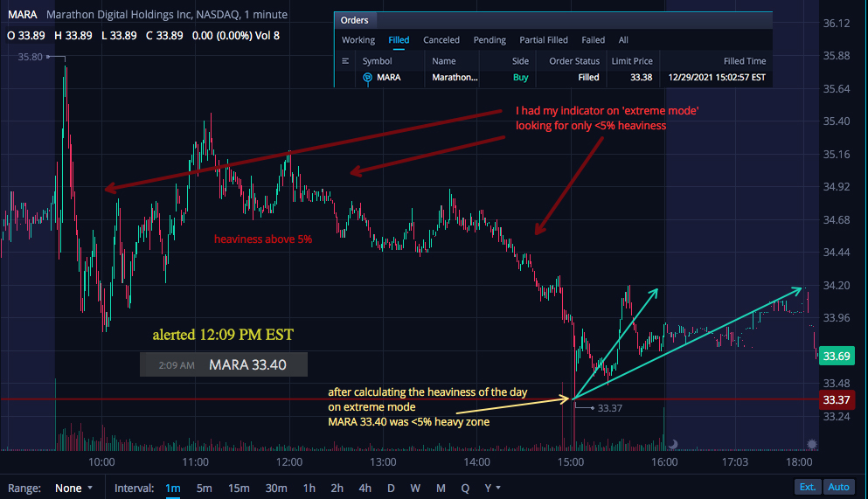Open the Working orders tab
The width and height of the screenshot is (868, 499).
(x=358, y=40)
